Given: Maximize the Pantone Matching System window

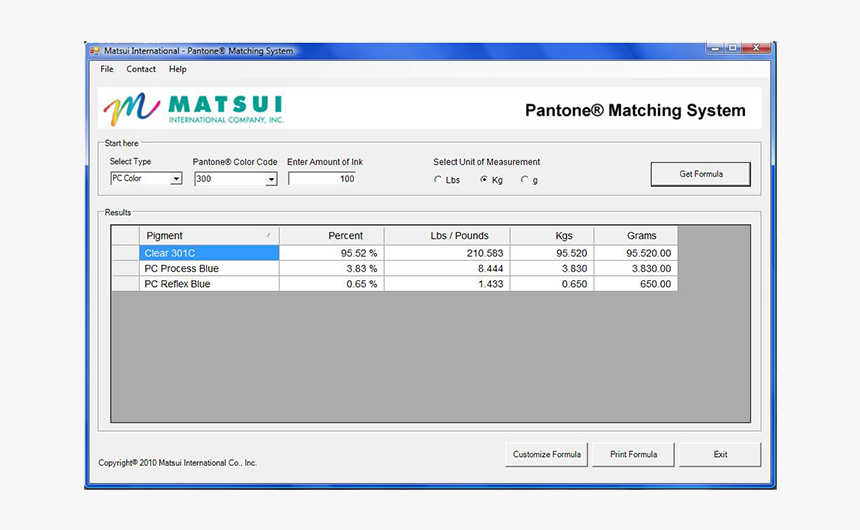Looking at the screenshot, I should tap(732, 48).
